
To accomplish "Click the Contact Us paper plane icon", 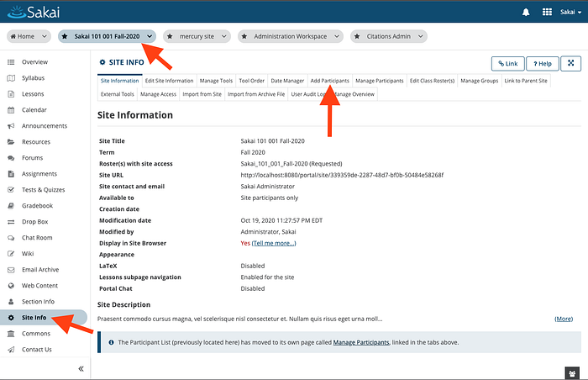I will tap(11, 350).
